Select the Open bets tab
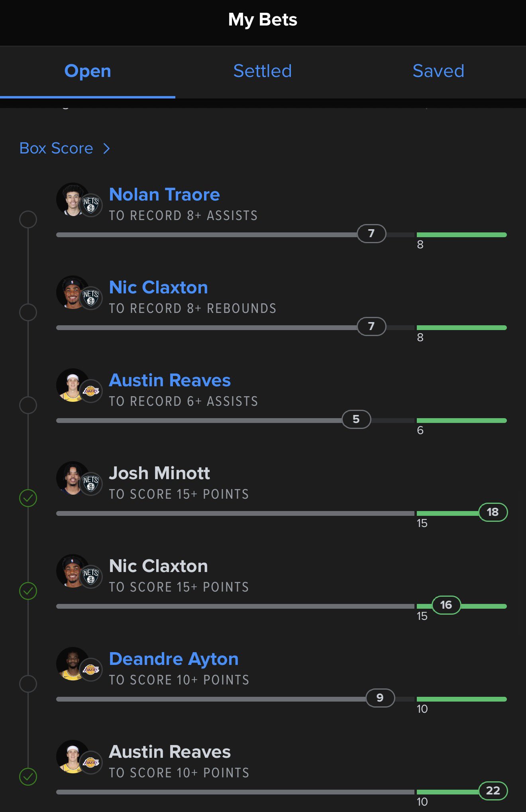The width and height of the screenshot is (526, 812). pos(88,71)
